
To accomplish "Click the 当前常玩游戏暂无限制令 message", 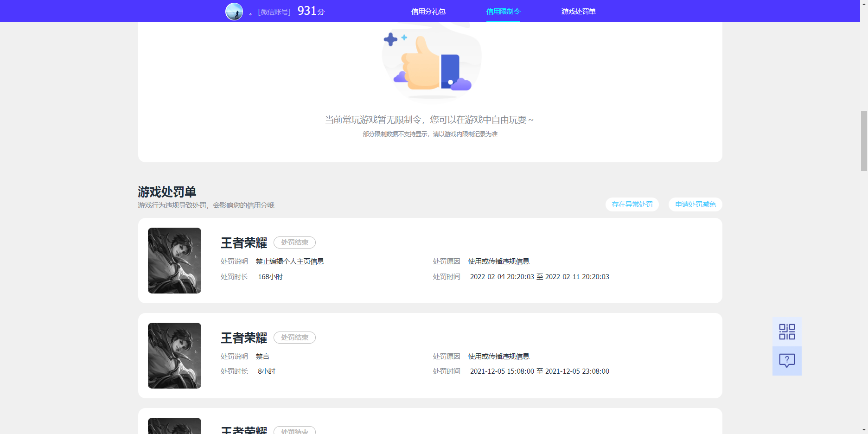I will pos(429,120).
